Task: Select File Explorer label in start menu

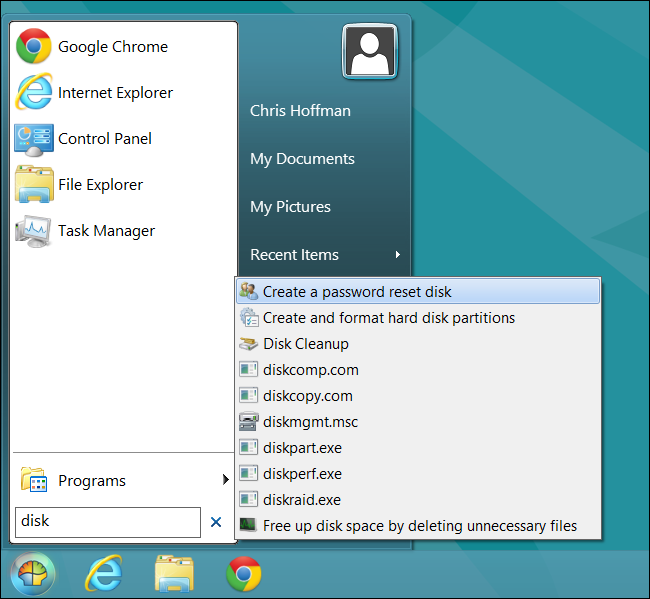Action: tap(100, 185)
